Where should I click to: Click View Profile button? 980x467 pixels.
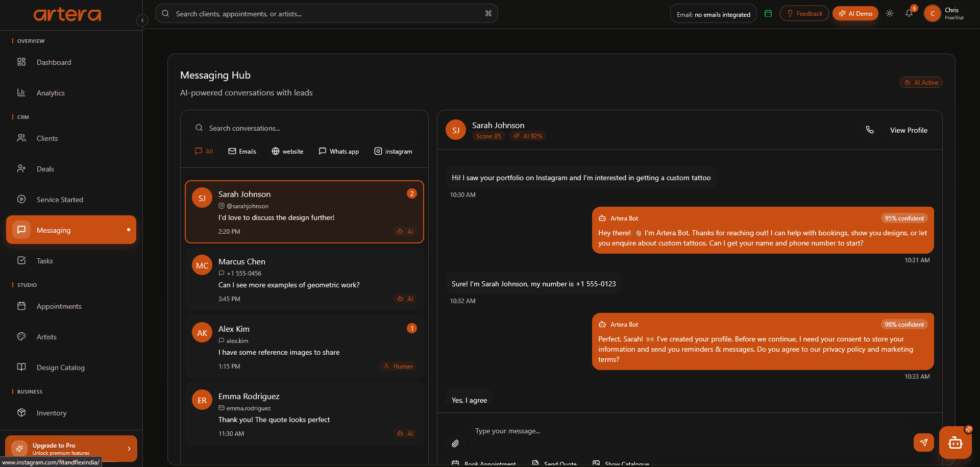tap(909, 130)
